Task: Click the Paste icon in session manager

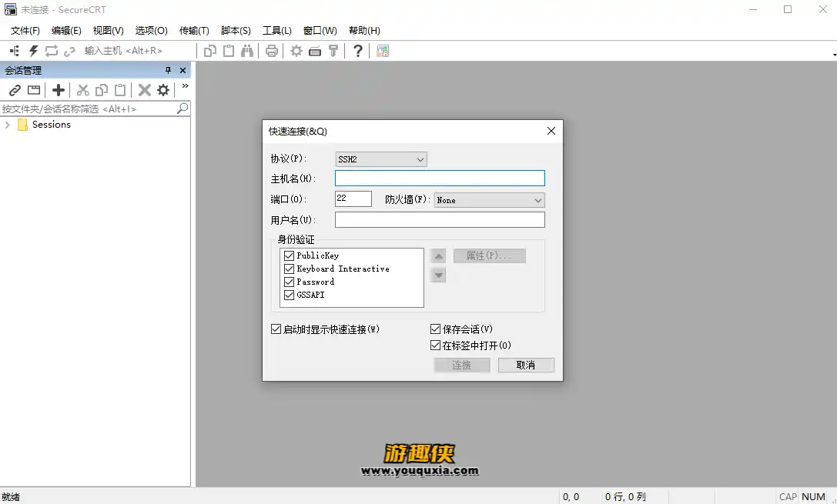Action: 120,90
